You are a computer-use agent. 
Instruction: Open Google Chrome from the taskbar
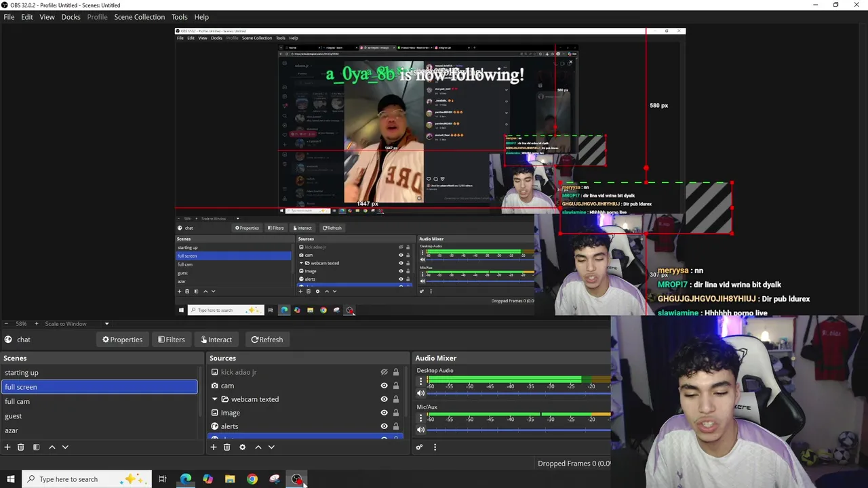pyautogui.click(x=252, y=479)
